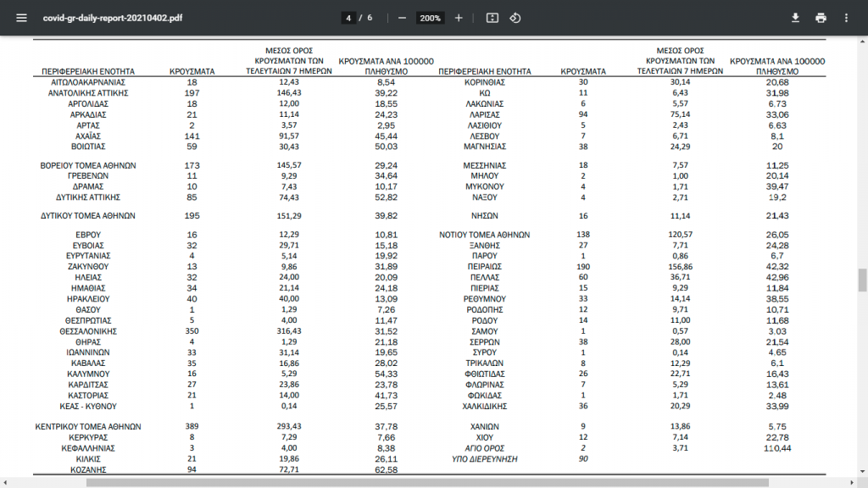Select the row label ΙΩΑΝΝΙΝΩΝ
Image resolution: width=868 pixels, height=488 pixels.
[88, 352]
